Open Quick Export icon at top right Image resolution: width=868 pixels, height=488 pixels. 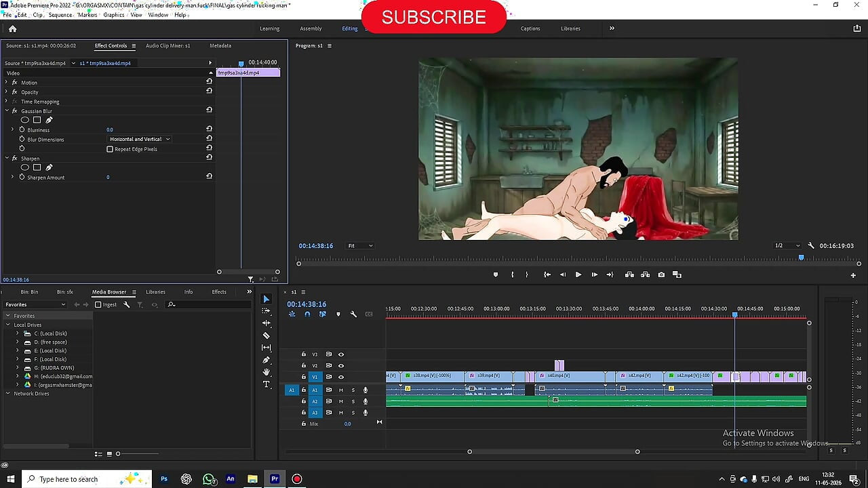857,28
